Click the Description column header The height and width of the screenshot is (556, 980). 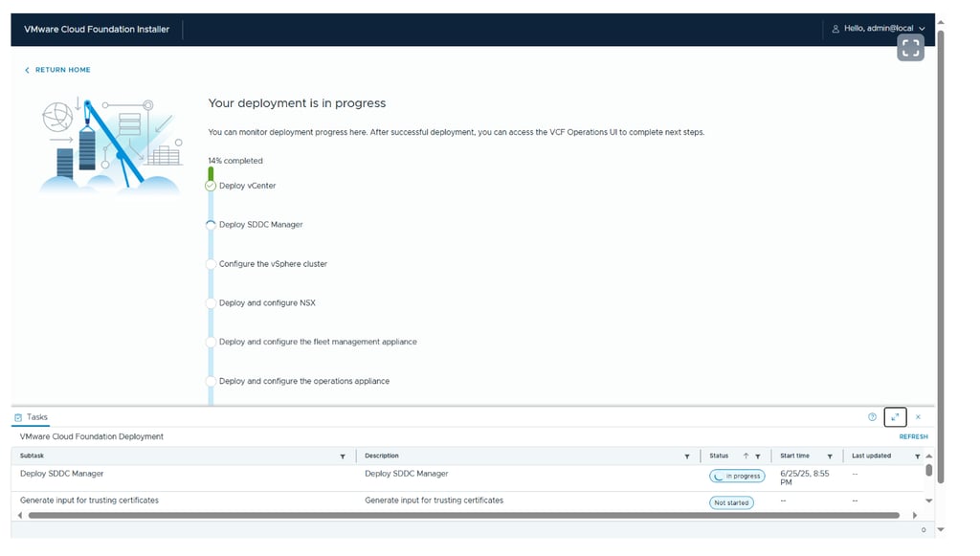381,456
